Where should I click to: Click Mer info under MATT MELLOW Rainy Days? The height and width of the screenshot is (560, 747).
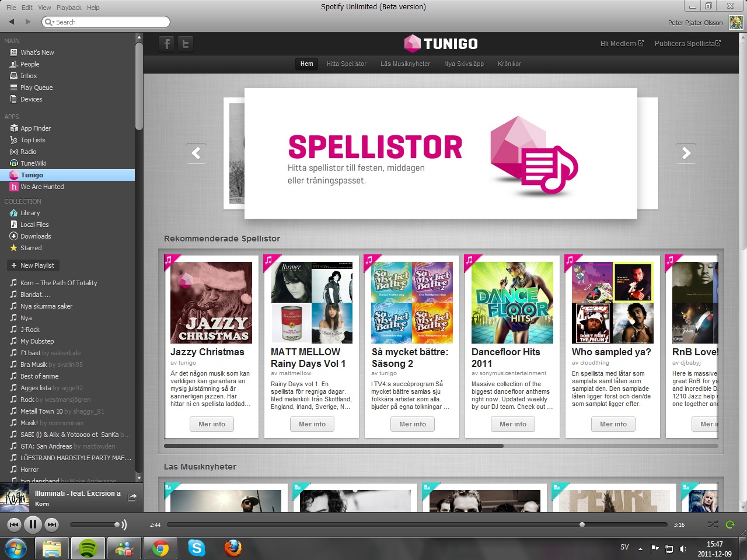[312, 424]
